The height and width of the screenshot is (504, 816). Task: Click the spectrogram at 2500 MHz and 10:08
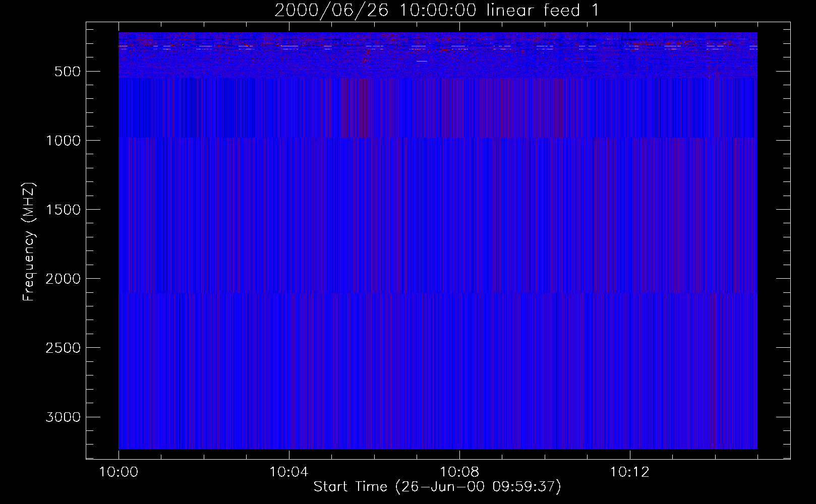tap(459, 347)
